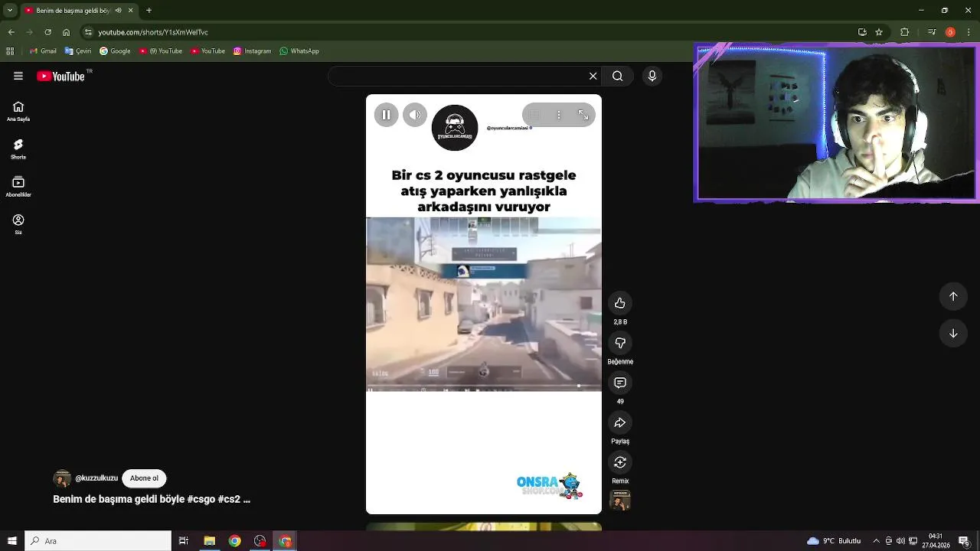
Task: Go to the previous Short with up arrow
Action: (953, 296)
